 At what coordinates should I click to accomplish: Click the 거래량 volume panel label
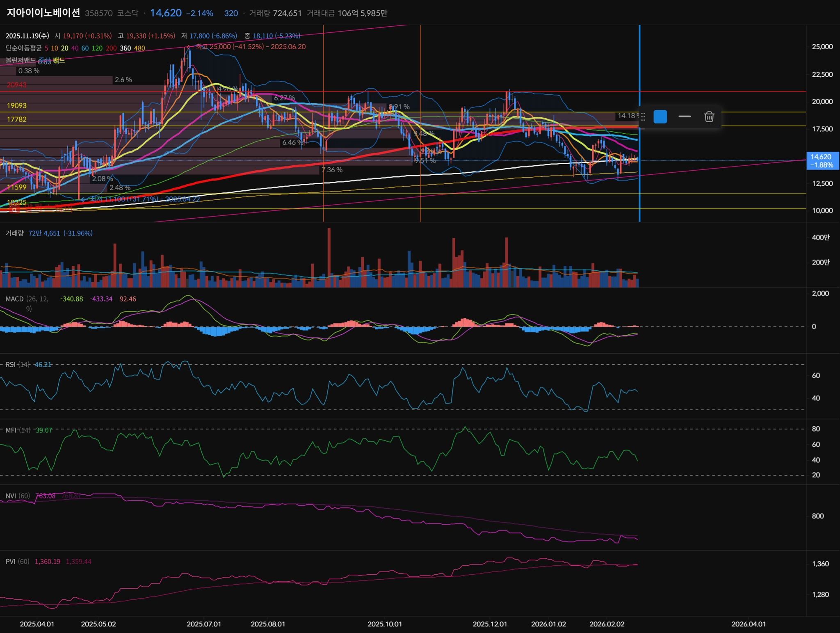(x=14, y=233)
